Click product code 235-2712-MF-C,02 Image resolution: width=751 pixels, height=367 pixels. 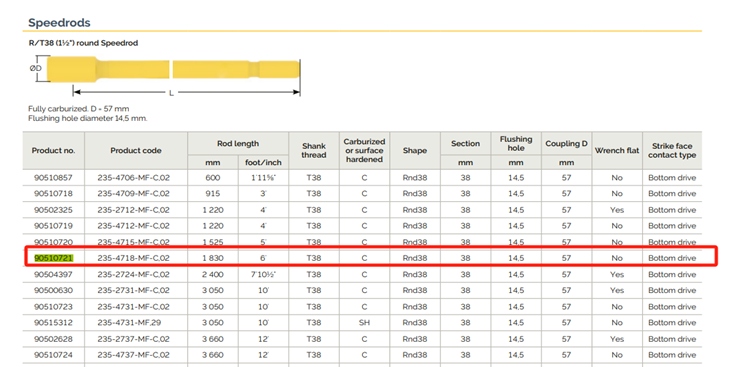[134, 210]
